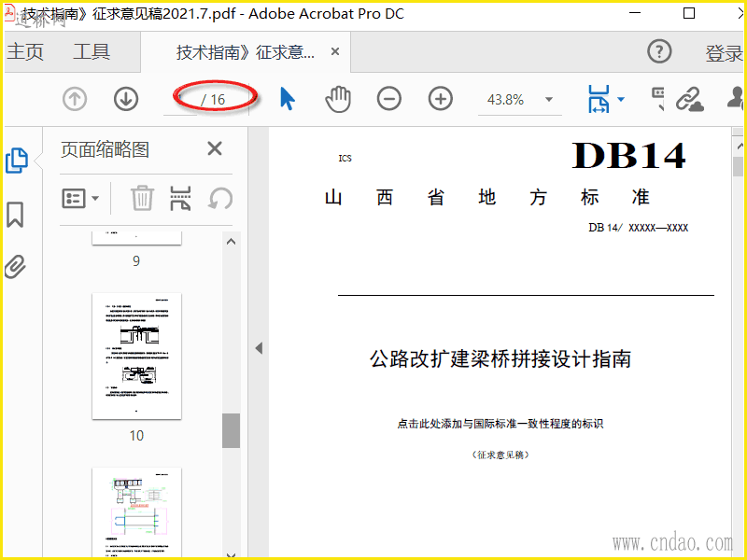Go to next page with down arrow
This screenshot has width=747, height=560.
[126, 99]
